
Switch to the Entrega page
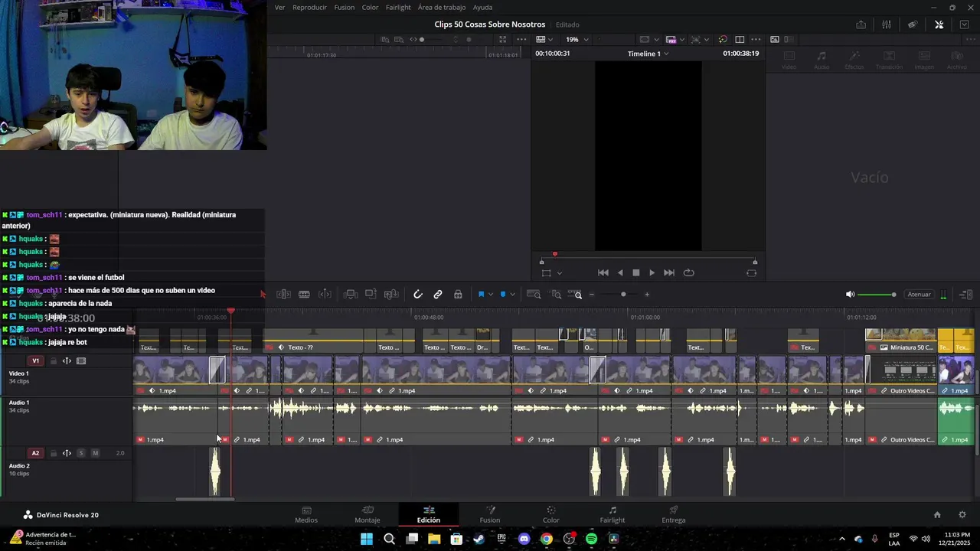tap(674, 515)
